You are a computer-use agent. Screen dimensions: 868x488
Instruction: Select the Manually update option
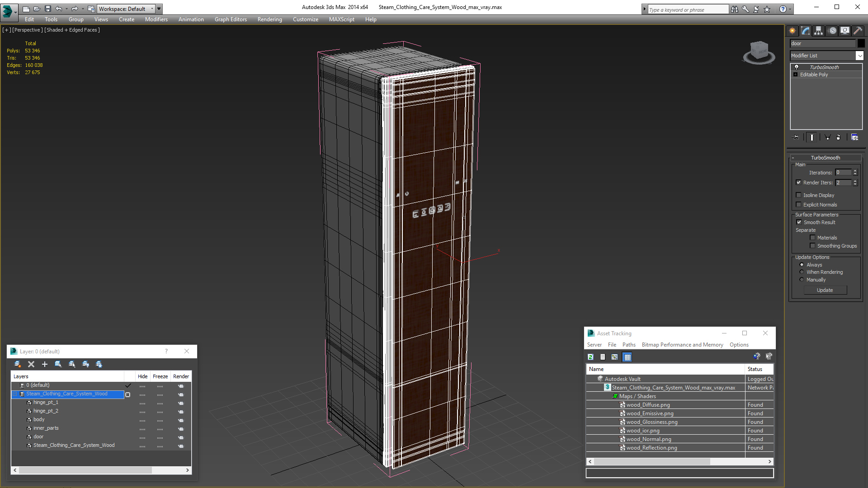[802, 280]
